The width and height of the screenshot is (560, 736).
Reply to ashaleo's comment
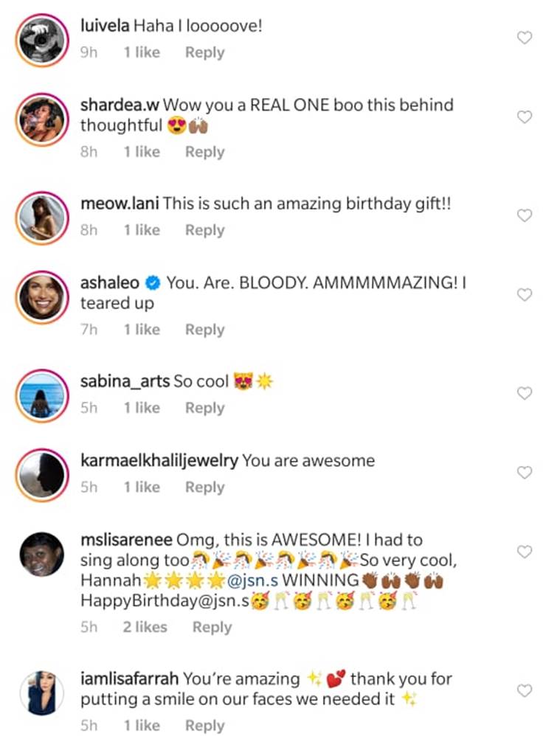[204, 330]
